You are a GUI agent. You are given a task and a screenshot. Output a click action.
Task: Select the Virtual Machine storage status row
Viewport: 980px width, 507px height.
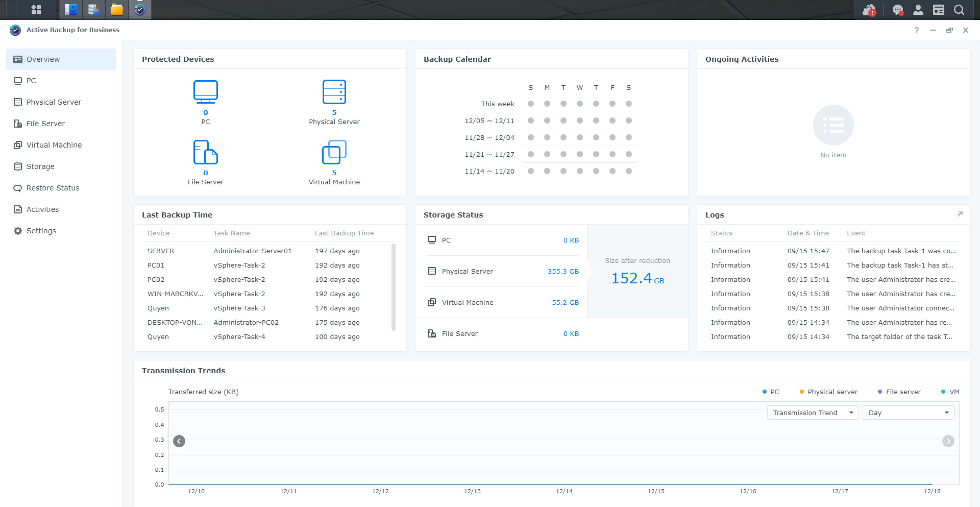coord(503,302)
